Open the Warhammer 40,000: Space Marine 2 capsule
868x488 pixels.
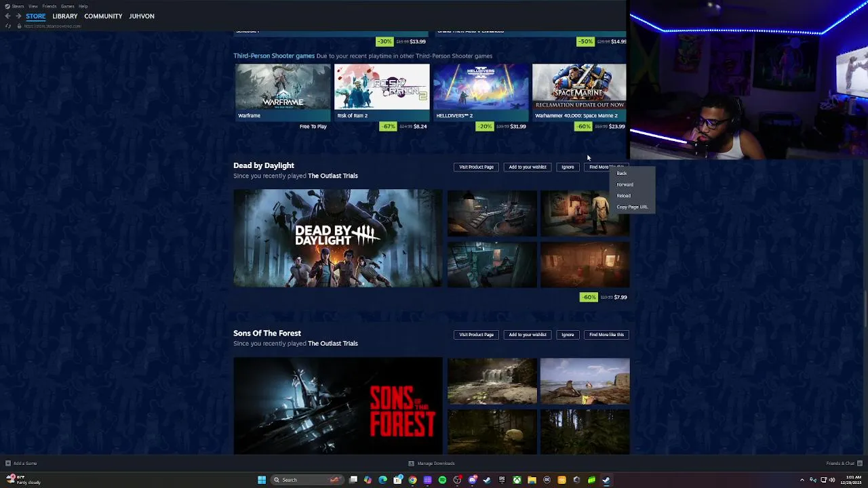coord(579,93)
